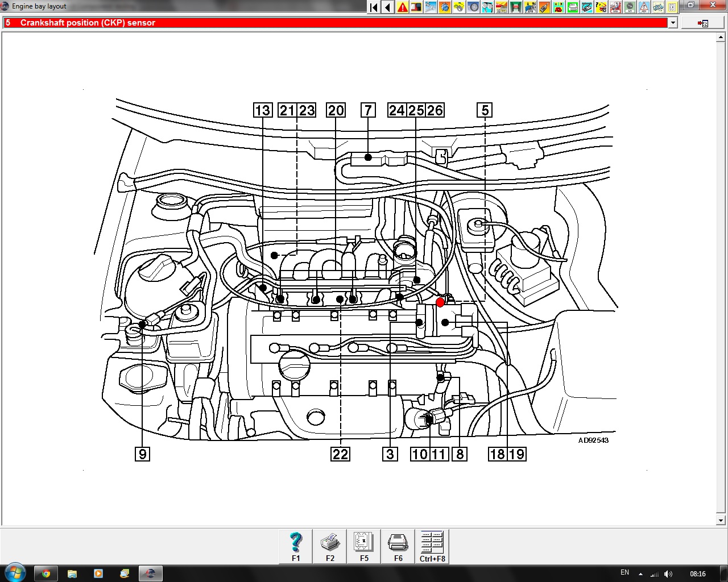Expand the Crankshaft position sensor dropdown

[673, 23]
